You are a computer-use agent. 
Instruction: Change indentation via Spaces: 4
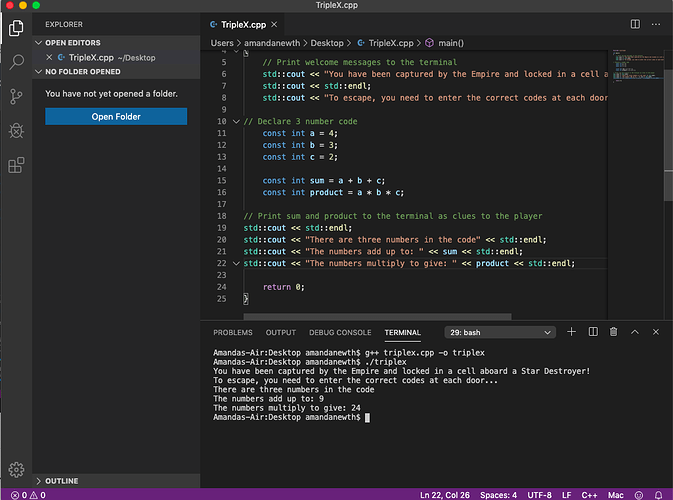(498, 495)
